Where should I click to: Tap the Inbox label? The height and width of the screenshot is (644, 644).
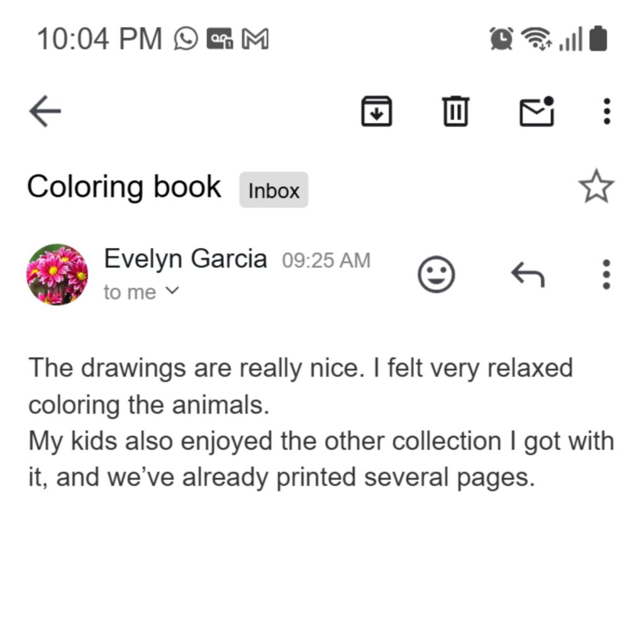[274, 190]
